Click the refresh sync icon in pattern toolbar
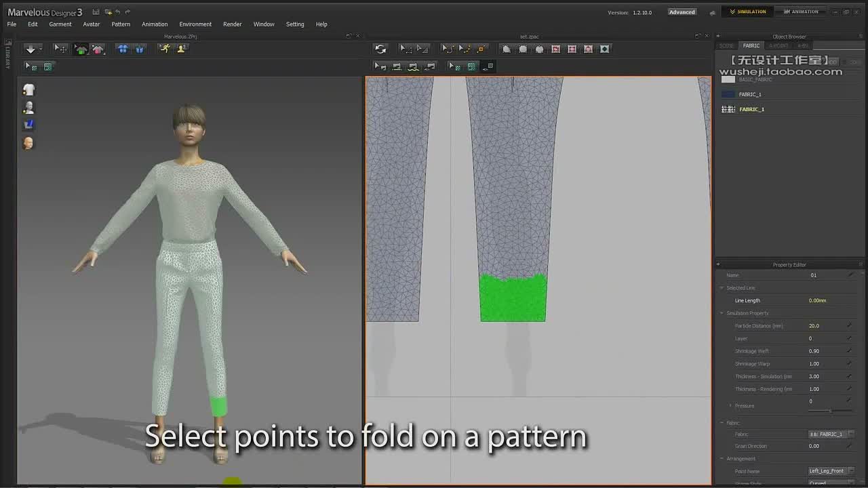The image size is (868, 488). click(380, 49)
